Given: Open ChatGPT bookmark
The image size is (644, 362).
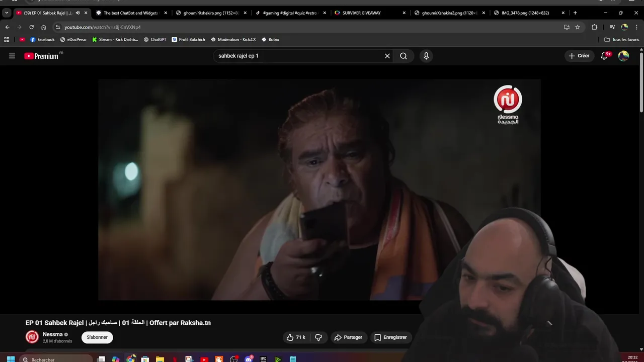Looking at the screenshot, I should pyautogui.click(x=154, y=39).
